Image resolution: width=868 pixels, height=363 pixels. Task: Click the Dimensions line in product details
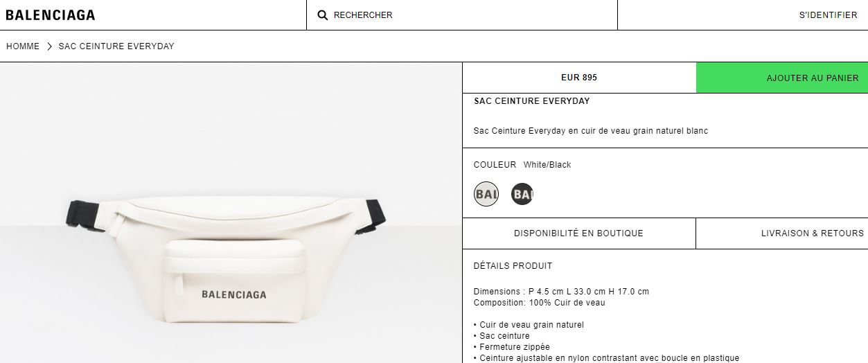point(562,292)
